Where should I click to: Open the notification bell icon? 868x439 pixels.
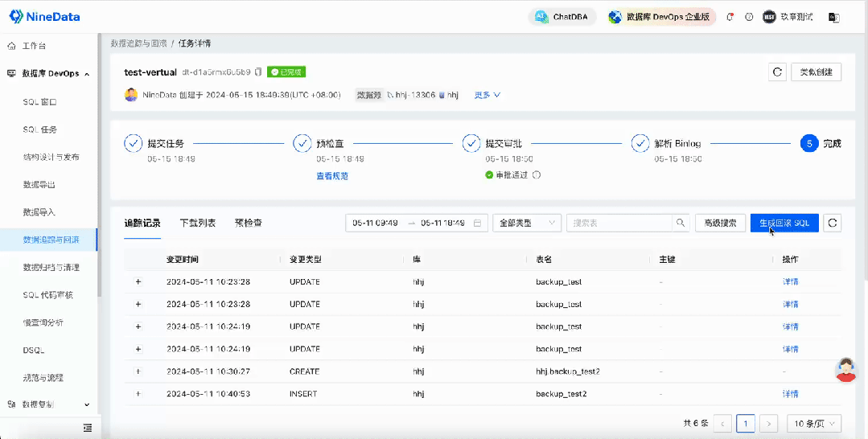pos(730,17)
